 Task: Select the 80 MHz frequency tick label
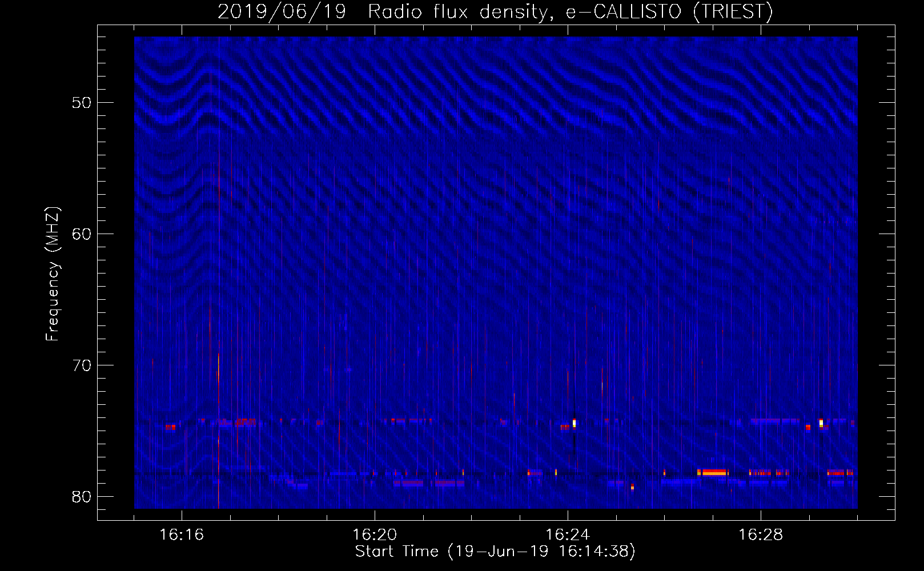tap(82, 497)
